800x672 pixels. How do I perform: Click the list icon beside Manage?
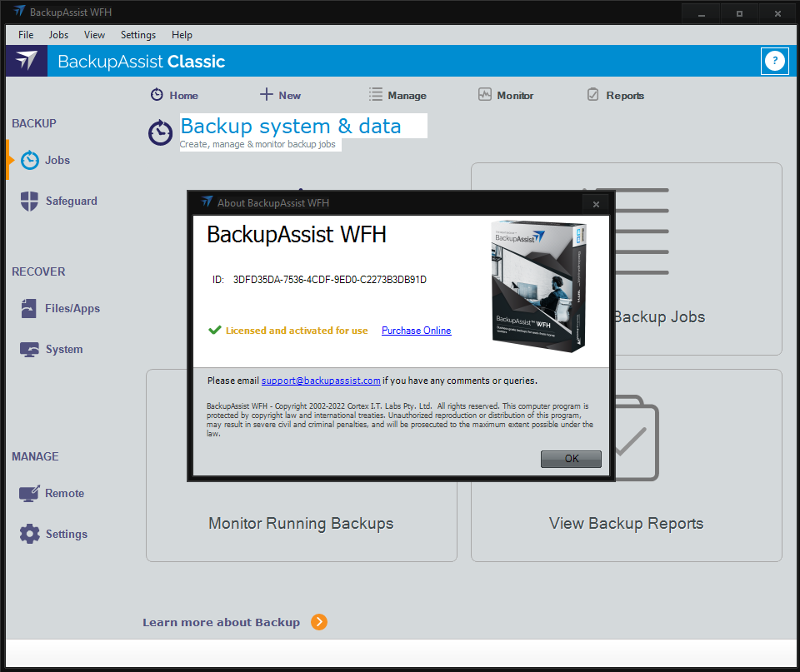click(x=376, y=94)
